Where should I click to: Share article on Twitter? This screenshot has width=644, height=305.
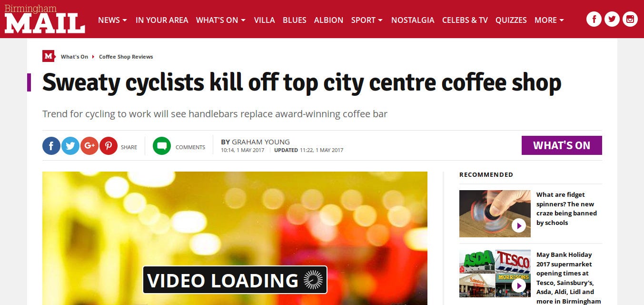point(70,146)
